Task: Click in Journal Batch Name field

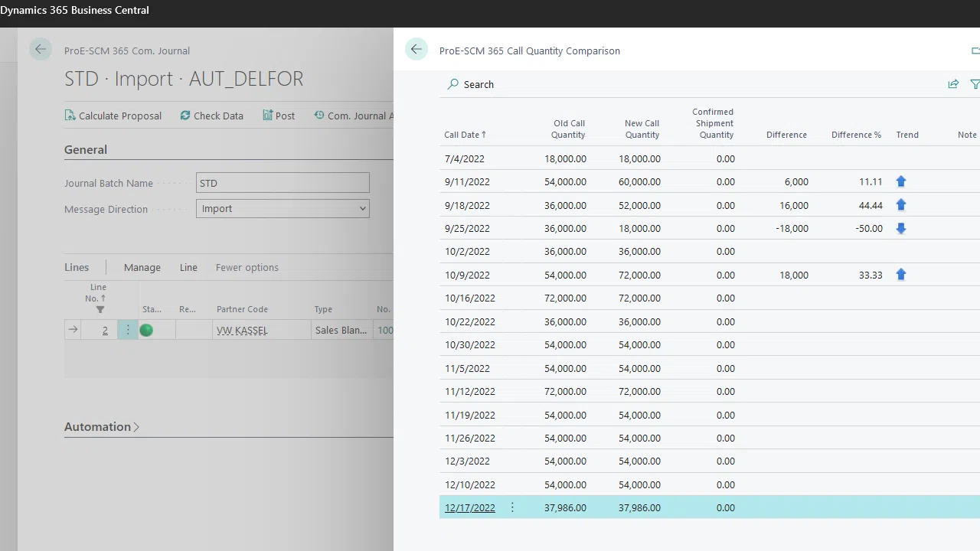Action: pyautogui.click(x=283, y=183)
